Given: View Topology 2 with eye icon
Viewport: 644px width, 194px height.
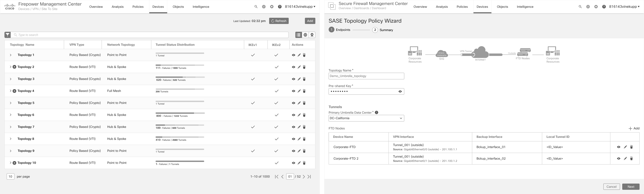Looking at the screenshot, I should tap(294, 67).
